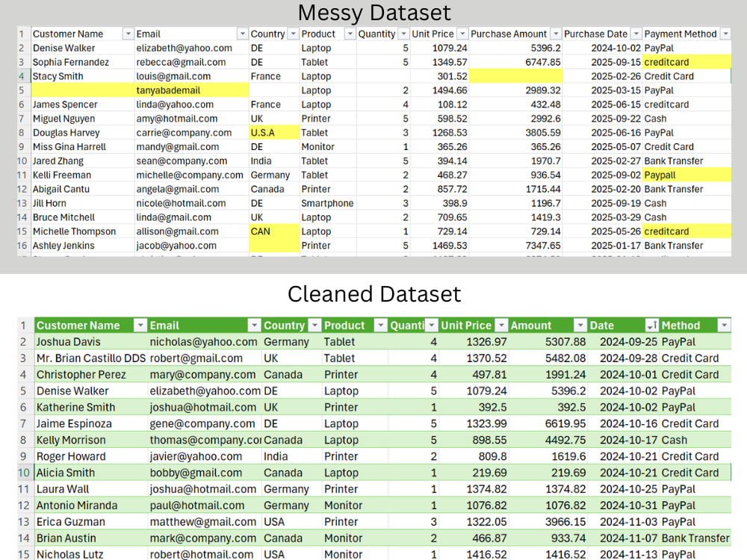Viewport: 747px width, 560px height.
Task: Select 'Brian Austin' name cell
Action: click(x=90, y=538)
